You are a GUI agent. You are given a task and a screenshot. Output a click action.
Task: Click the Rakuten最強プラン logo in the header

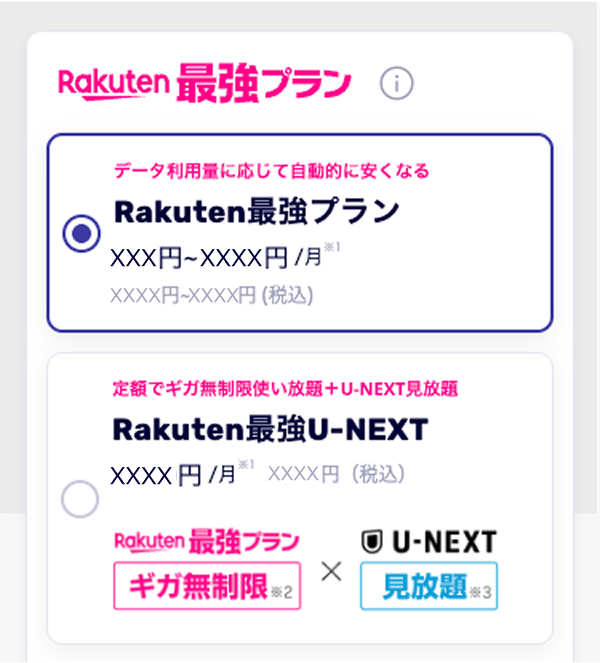click(205, 84)
